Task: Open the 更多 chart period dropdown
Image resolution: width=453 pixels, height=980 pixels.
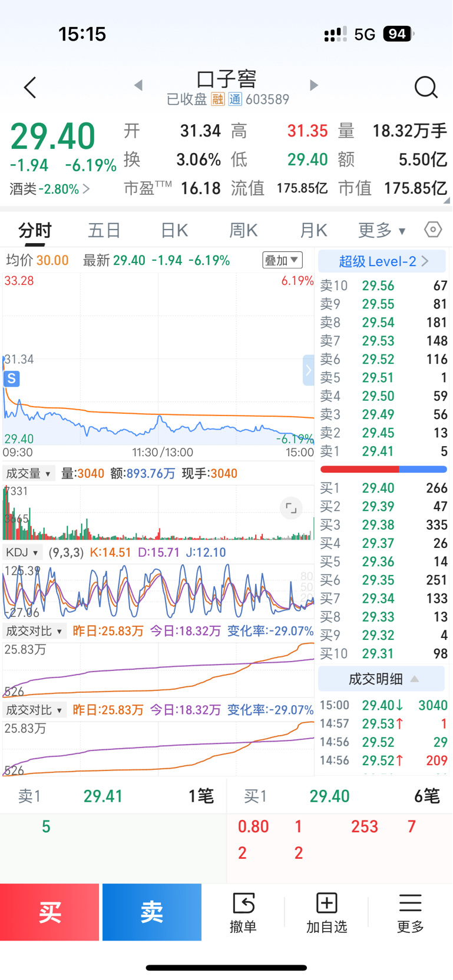Action: coord(382,230)
